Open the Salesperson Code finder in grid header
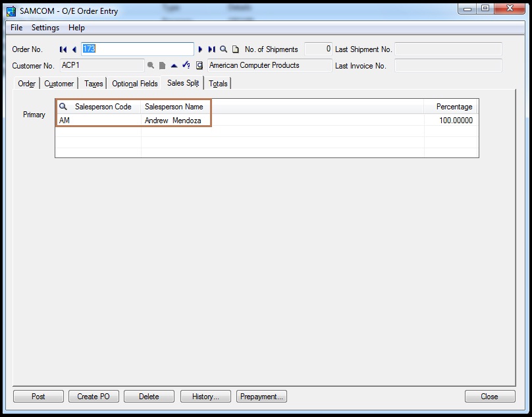Image resolution: width=532 pixels, height=417 pixels. (63, 107)
